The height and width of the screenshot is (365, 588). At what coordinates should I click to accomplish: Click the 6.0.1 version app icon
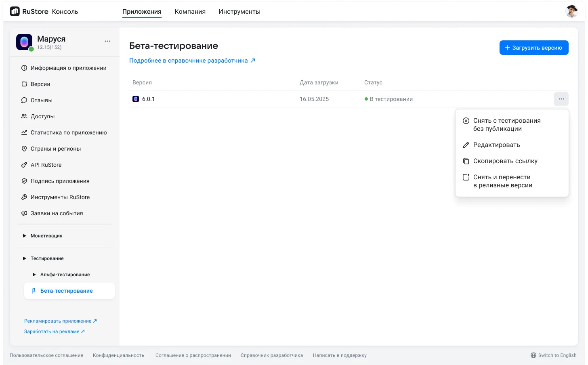pos(136,99)
